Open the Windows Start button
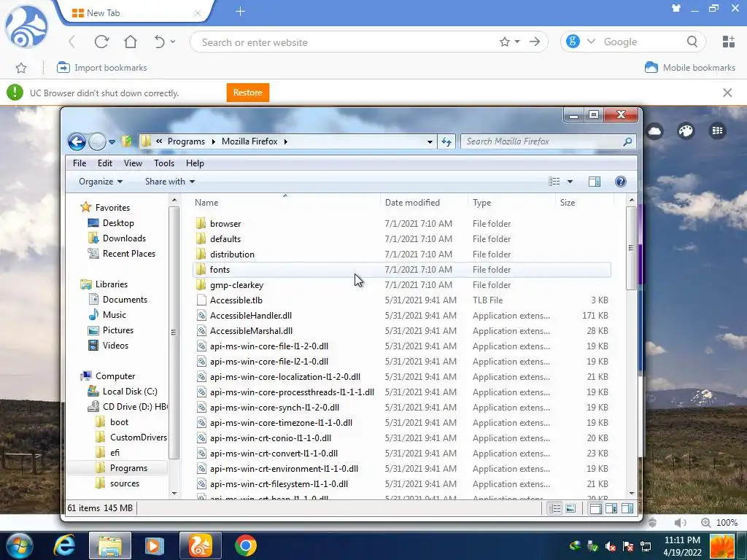The image size is (747, 560). [20, 545]
